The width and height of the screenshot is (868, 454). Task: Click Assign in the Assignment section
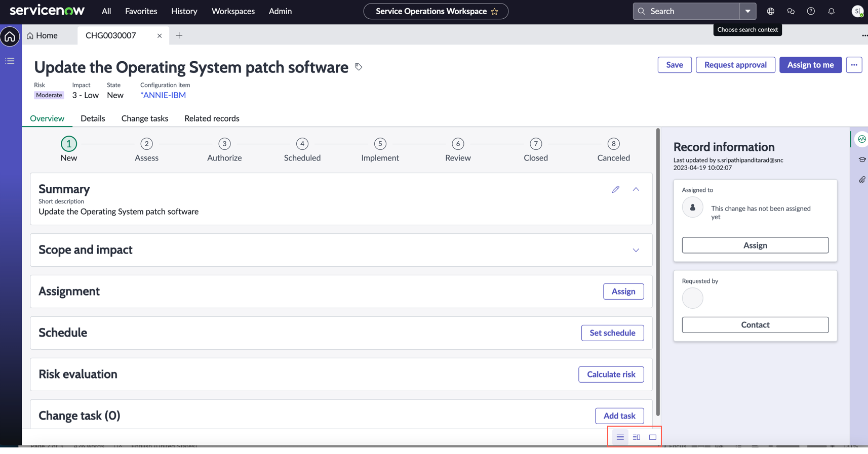coord(623,292)
